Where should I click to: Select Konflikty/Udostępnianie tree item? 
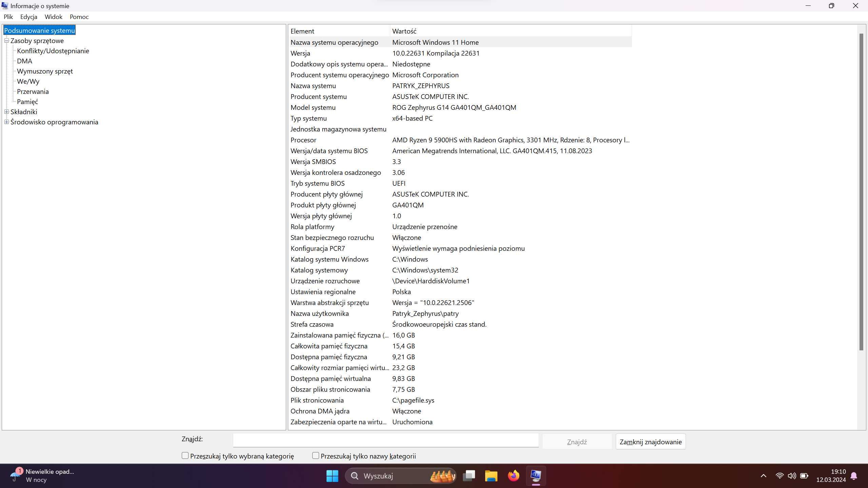[x=53, y=51]
